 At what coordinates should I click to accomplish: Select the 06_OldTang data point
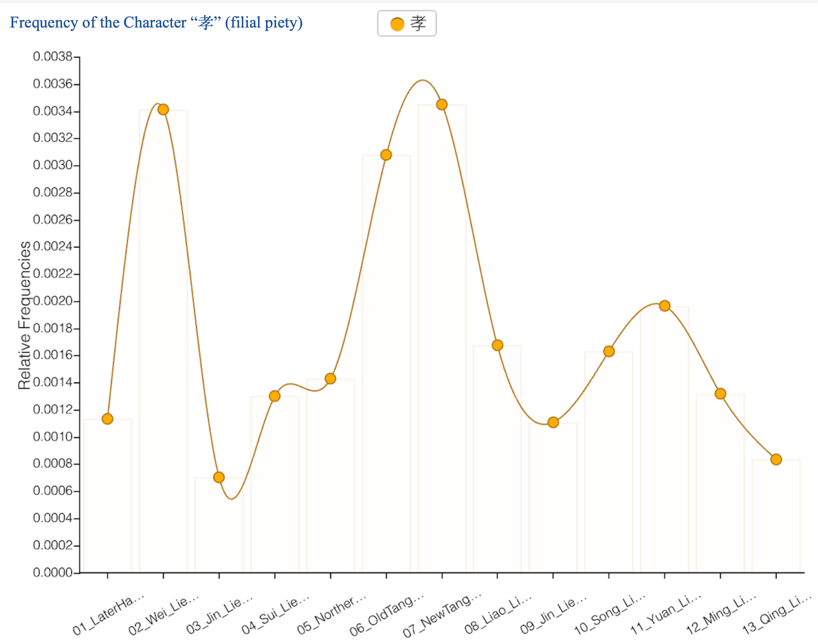tap(386, 155)
